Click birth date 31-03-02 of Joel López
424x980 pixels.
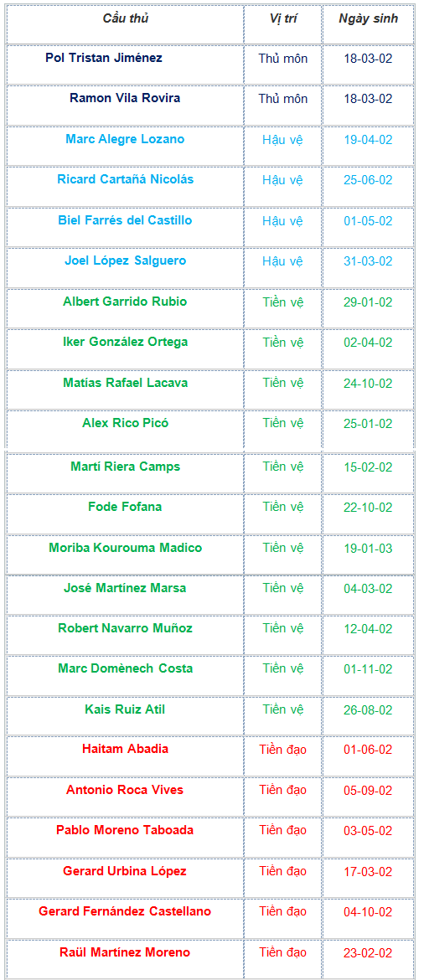[x=368, y=261]
